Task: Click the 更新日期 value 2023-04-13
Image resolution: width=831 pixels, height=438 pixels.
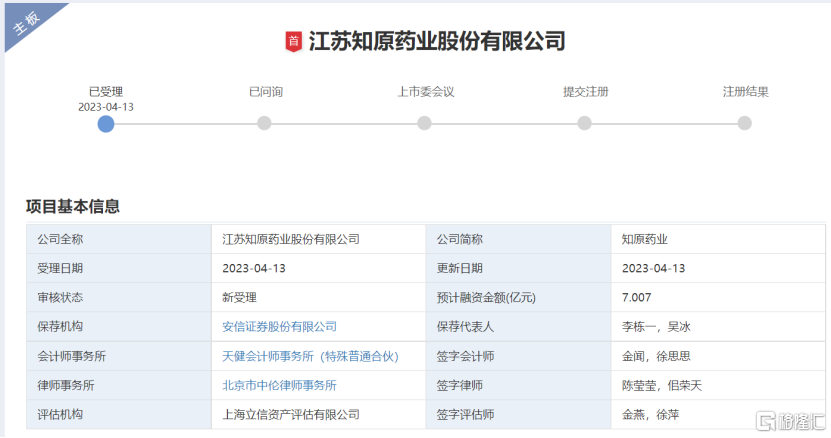Action: click(x=653, y=268)
